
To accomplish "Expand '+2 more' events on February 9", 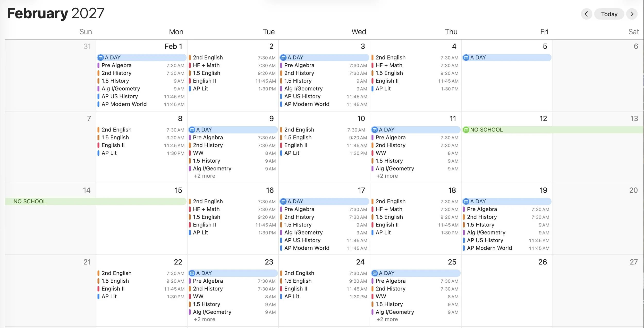I will click(x=204, y=176).
